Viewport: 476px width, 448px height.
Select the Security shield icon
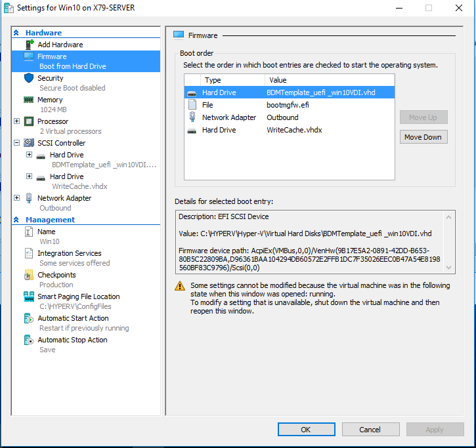tap(29, 78)
